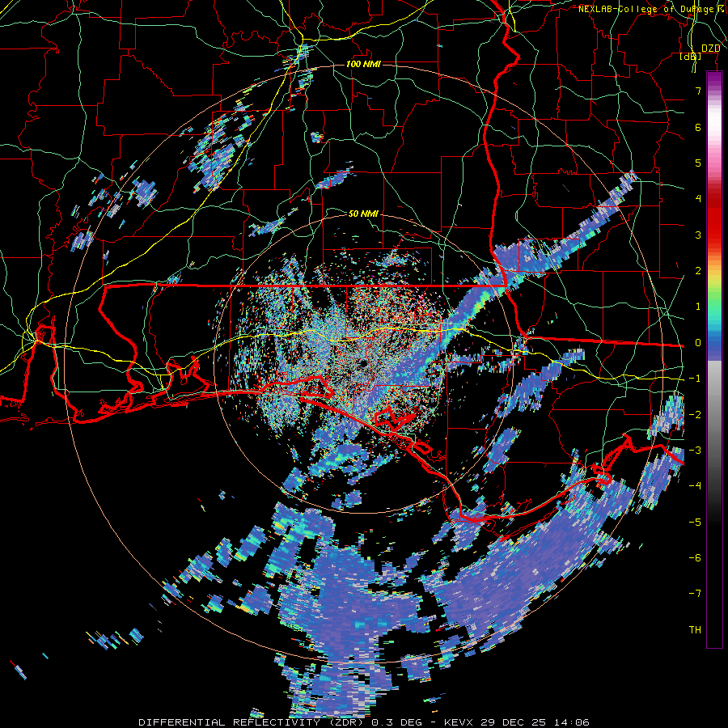Click the 3 value on the color scale

[x=698, y=235]
